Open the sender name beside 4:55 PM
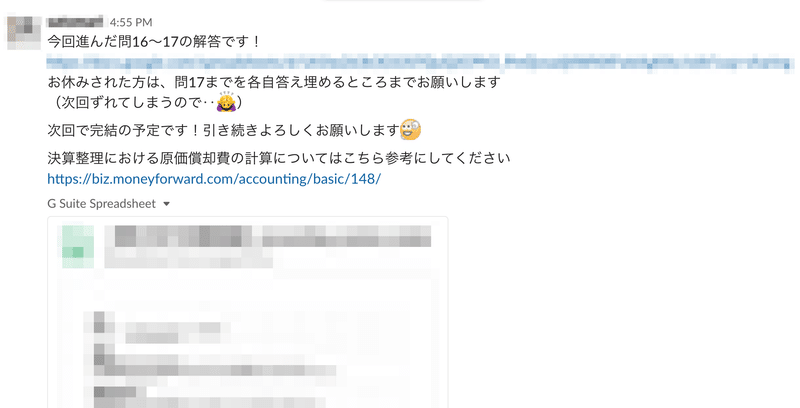800x408 pixels. 75,22
